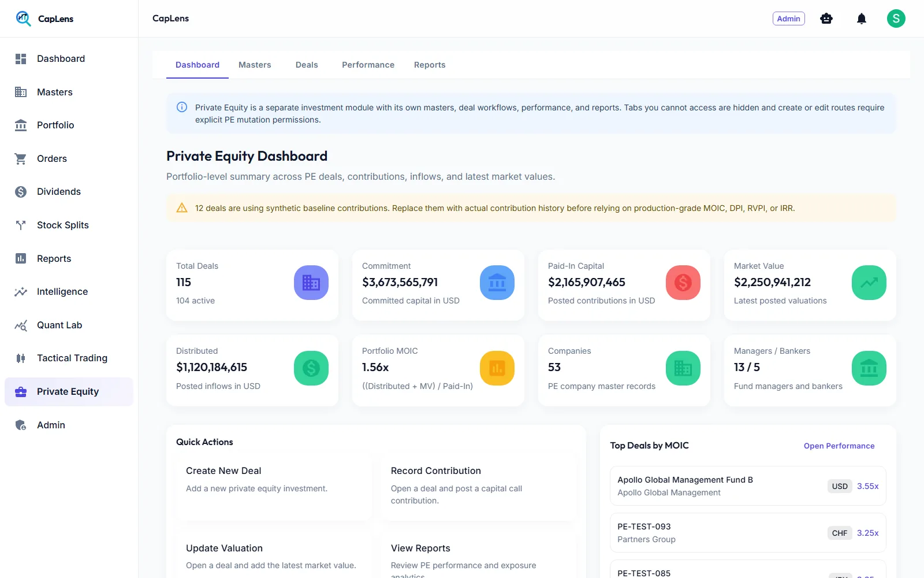Viewport: 924px width, 578px height.
Task: Select Stock Splits in the sidebar
Action: [69, 225]
